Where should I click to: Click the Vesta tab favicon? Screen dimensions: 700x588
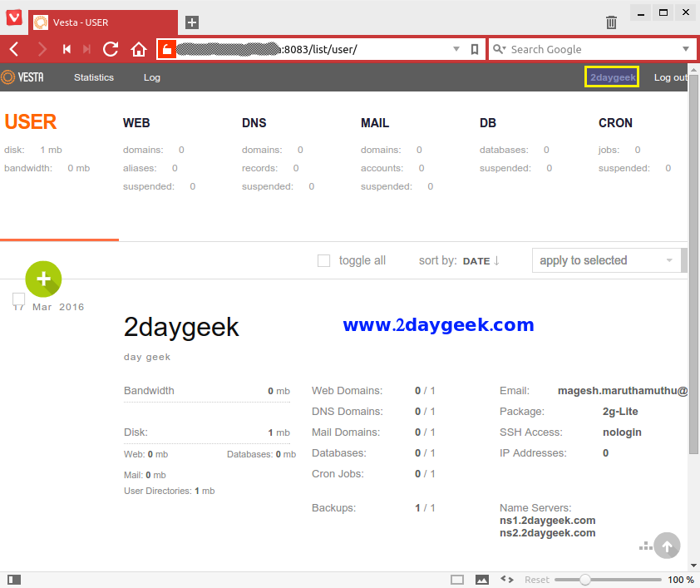[x=41, y=22]
